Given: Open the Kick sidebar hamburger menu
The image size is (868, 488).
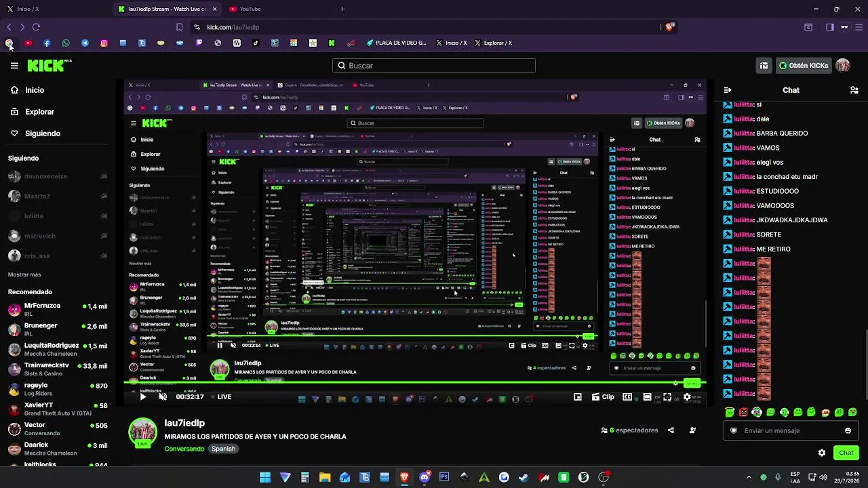Looking at the screenshot, I should pyautogui.click(x=14, y=66).
